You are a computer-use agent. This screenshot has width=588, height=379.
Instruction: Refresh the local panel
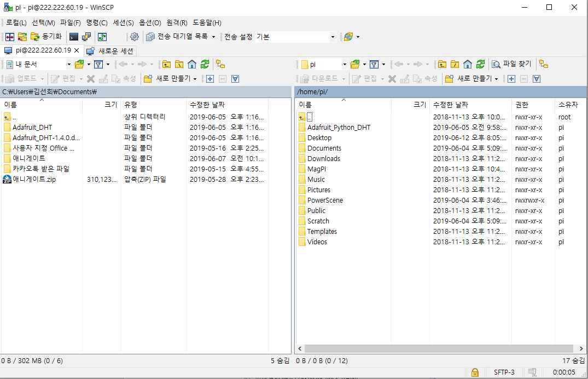coord(205,64)
